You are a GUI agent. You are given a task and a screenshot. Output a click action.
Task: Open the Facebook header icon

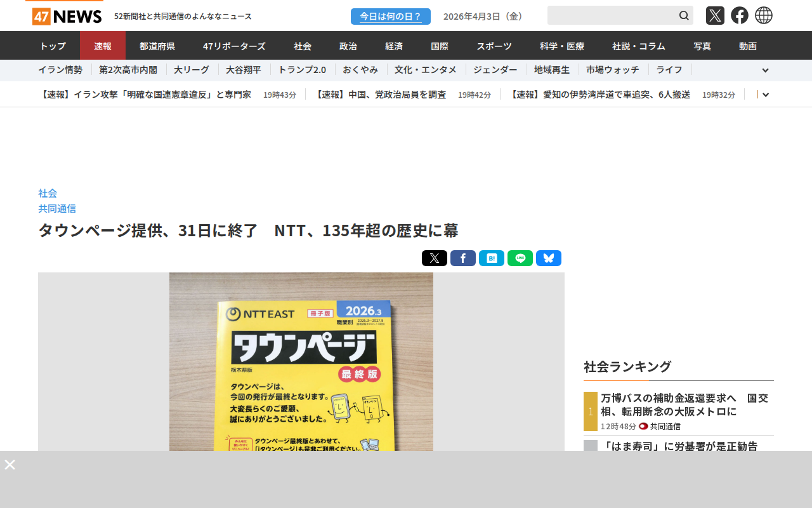(x=740, y=15)
